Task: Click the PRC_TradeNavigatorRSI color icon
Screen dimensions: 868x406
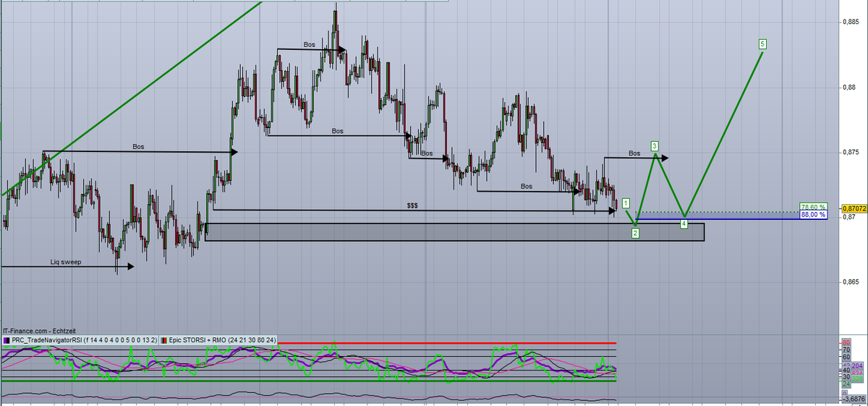Action: point(7,339)
